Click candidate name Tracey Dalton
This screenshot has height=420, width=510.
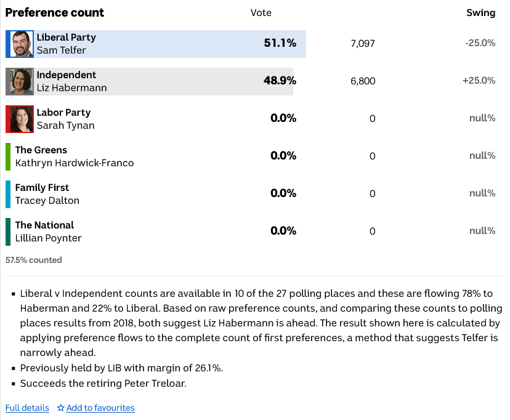[47, 201]
